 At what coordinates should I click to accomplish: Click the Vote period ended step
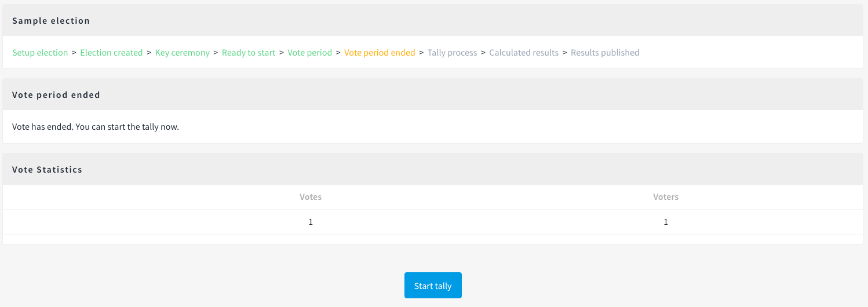point(380,53)
